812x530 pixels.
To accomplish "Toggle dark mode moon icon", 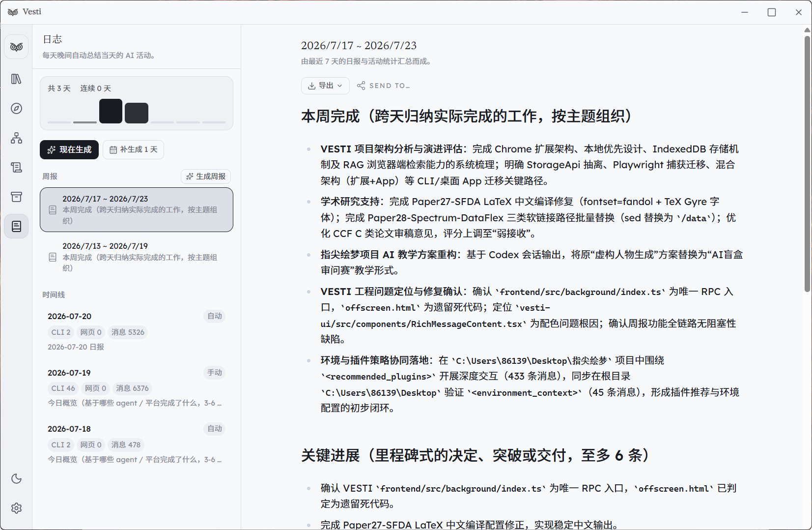I will 16,478.
